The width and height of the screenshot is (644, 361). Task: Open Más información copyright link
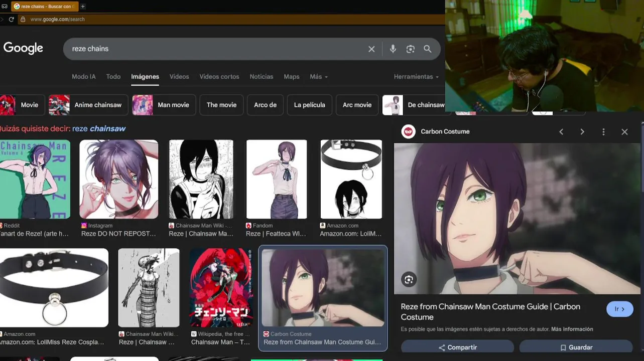click(x=572, y=329)
